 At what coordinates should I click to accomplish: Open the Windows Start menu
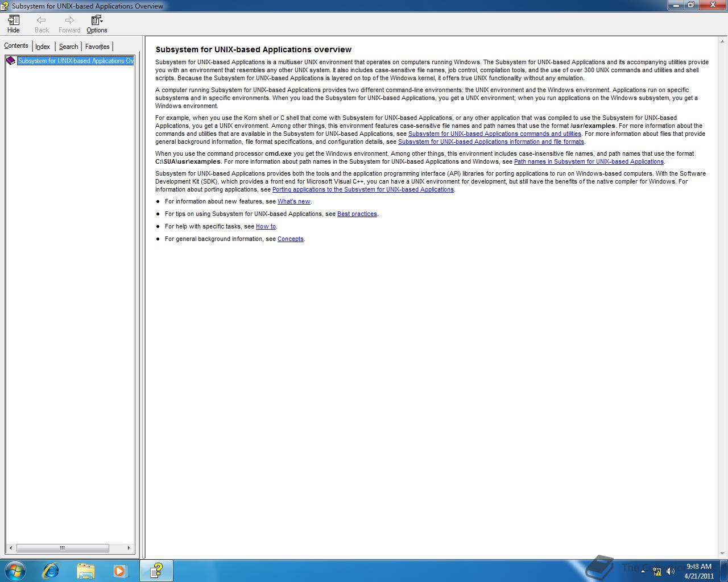pos(15,571)
